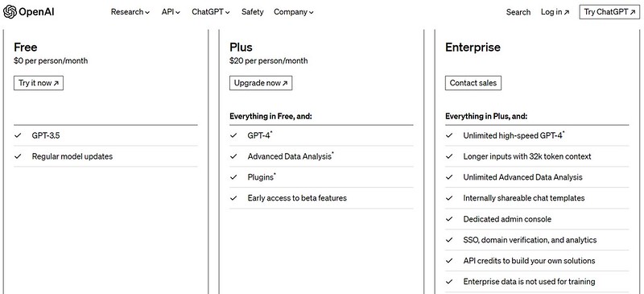The image size is (644, 294).
Task: Open the API dropdown in navigation
Action: pos(171,12)
